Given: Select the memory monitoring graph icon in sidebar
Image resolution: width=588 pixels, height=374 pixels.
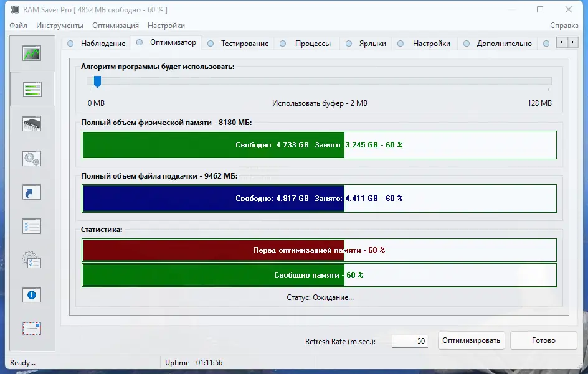Looking at the screenshot, I should 32,54.
